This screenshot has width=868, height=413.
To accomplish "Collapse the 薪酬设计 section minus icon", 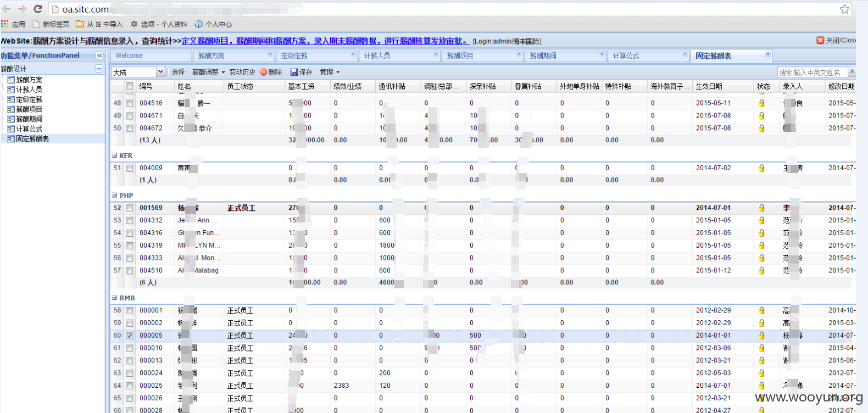I will pos(99,69).
